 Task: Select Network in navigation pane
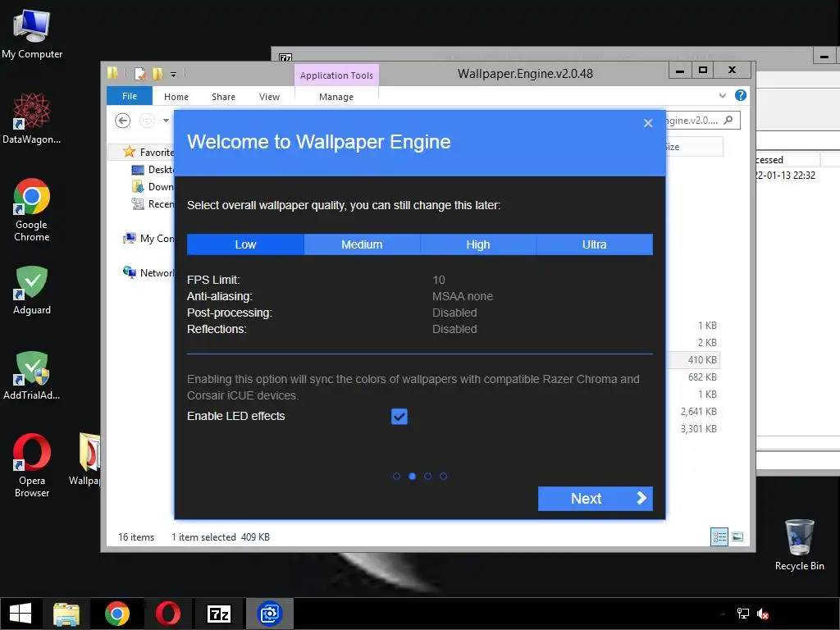(x=148, y=272)
